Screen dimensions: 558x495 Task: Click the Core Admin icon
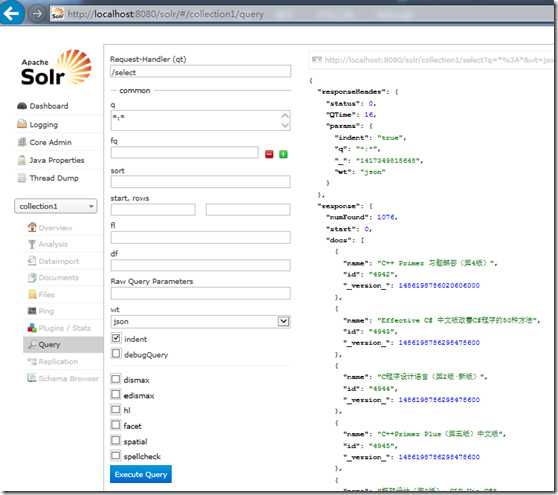[x=22, y=142]
